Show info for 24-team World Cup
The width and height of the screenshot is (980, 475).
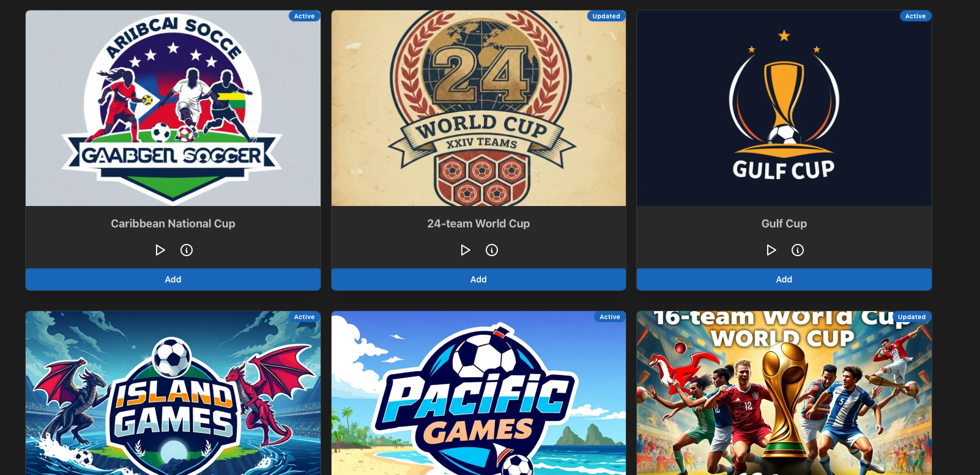[x=492, y=250]
